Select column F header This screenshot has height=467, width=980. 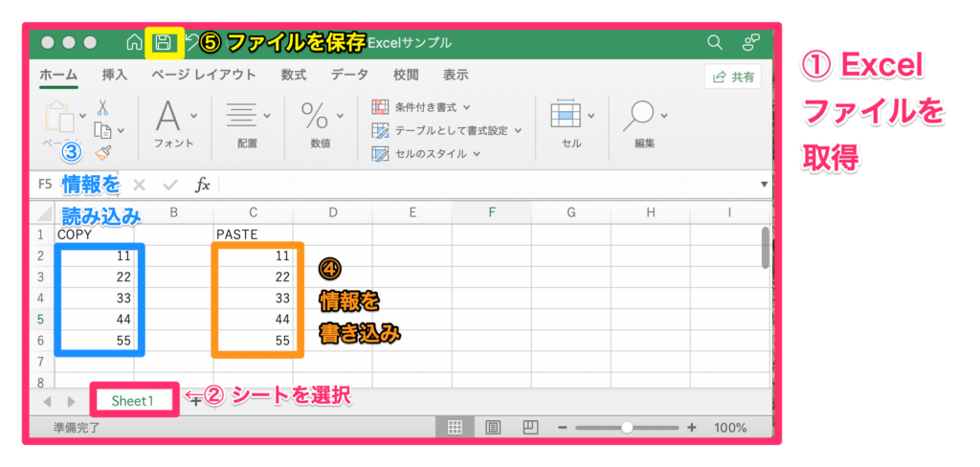pos(492,212)
